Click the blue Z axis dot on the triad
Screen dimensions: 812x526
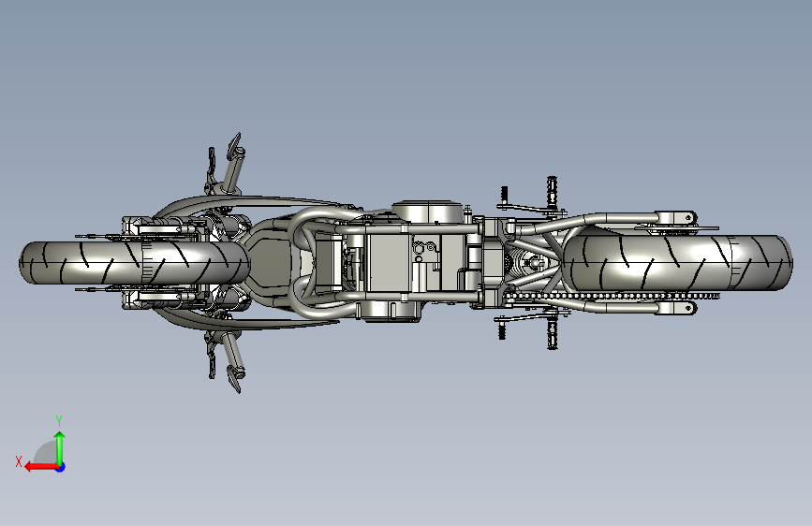click(61, 467)
